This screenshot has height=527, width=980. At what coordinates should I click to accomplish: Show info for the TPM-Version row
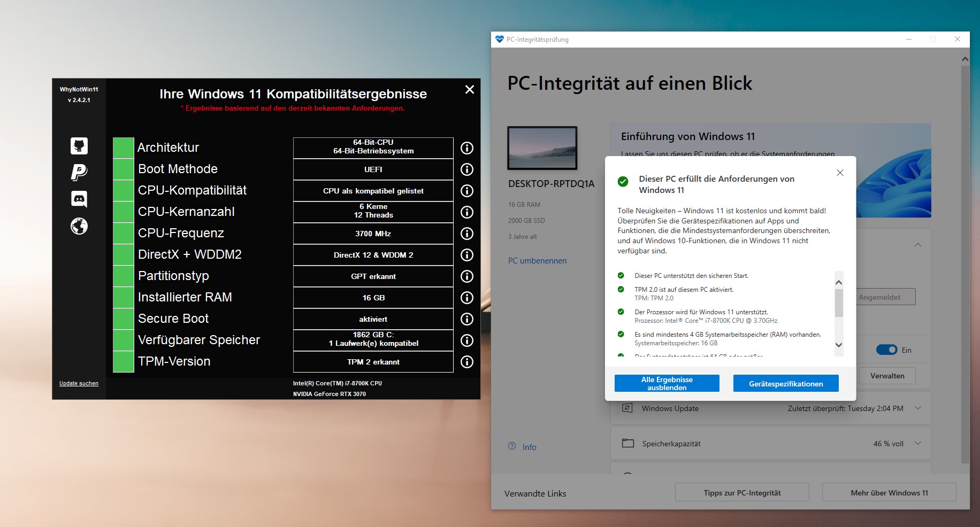point(467,362)
